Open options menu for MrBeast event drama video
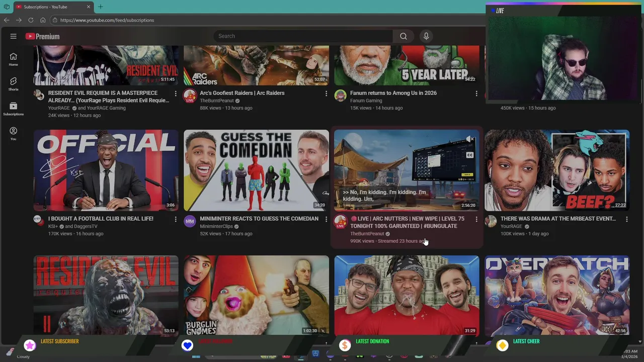This screenshot has width=644, height=362. [x=627, y=219]
